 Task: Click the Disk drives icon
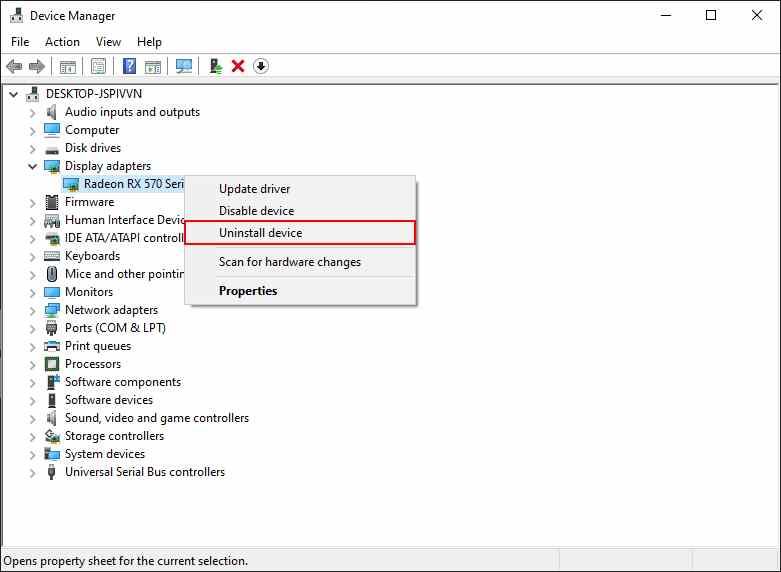tap(52, 149)
